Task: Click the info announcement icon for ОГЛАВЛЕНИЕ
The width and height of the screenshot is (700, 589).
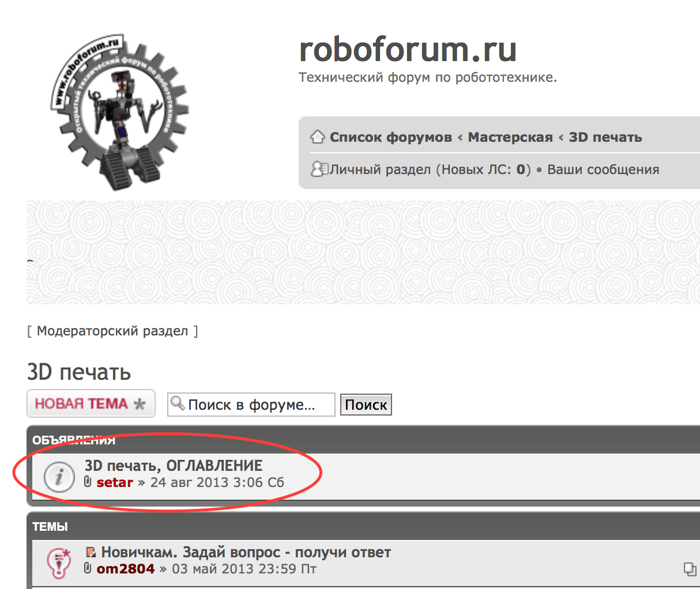Action: pyautogui.click(x=59, y=477)
